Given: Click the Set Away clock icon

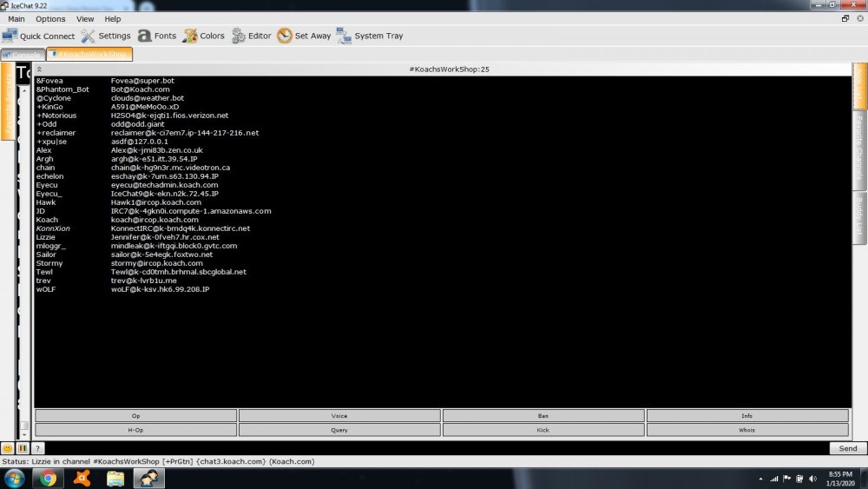Looking at the screenshot, I should coord(285,36).
